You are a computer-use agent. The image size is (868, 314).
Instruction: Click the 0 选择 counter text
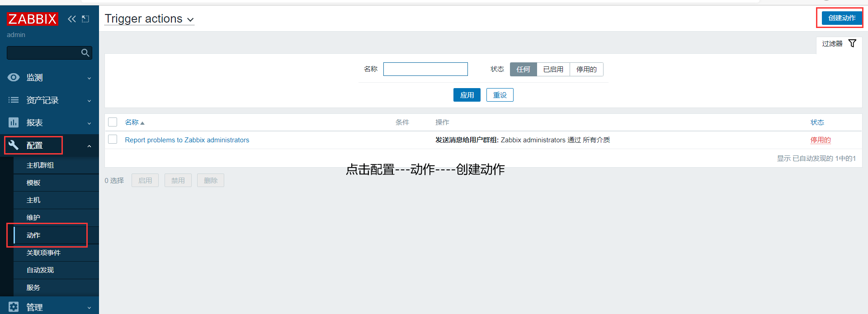tap(114, 180)
